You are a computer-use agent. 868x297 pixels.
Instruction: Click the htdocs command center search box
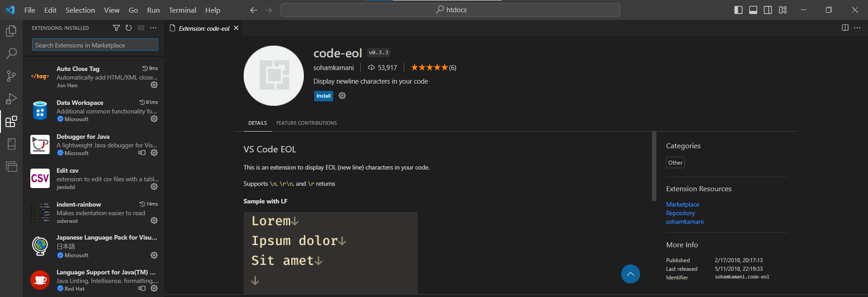(x=450, y=10)
